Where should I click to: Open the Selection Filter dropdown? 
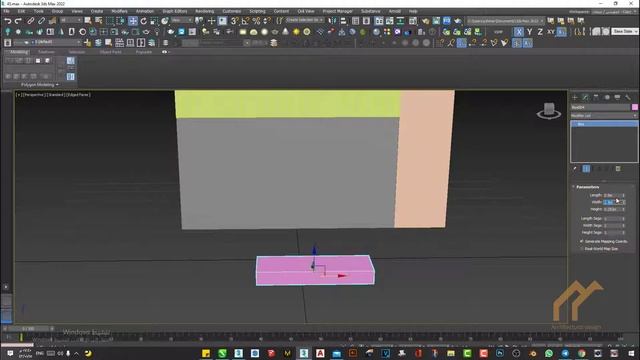point(71,20)
